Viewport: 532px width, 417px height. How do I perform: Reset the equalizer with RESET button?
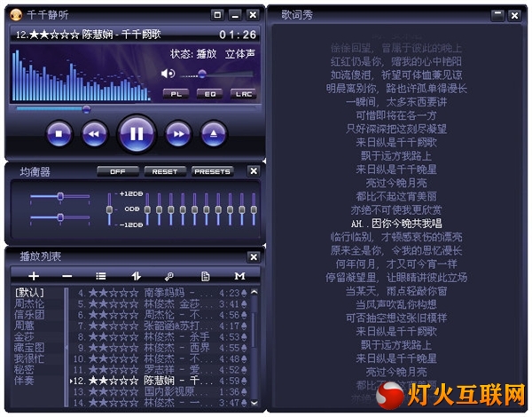click(165, 171)
